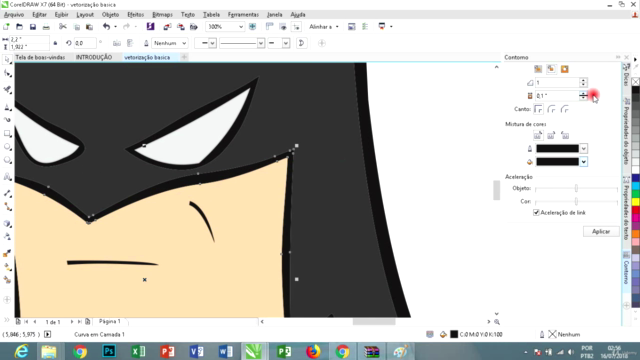Switch to the INTRODUÇÃO document tab
Screen dimensions: 640x360
tap(94, 57)
